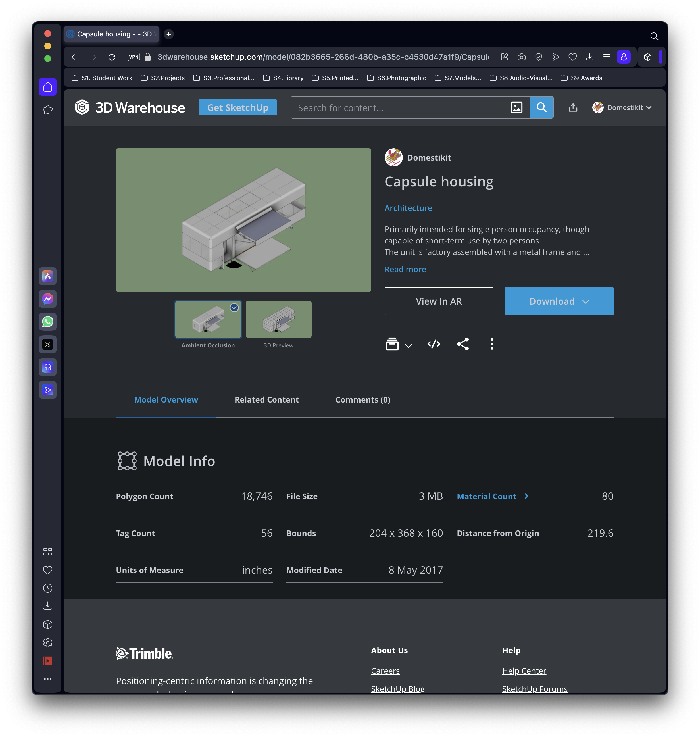Open the sidebar extensions cube icon
This screenshot has height=737, width=700.
[48, 624]
